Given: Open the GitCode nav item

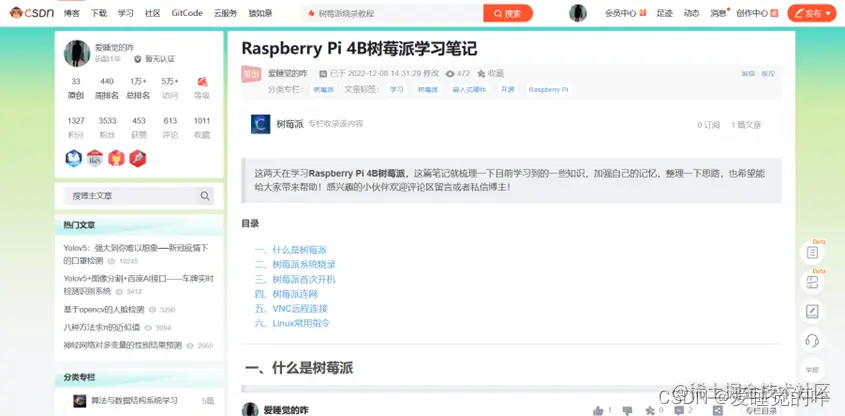Looking at the screenshot, I should [187, 13].
